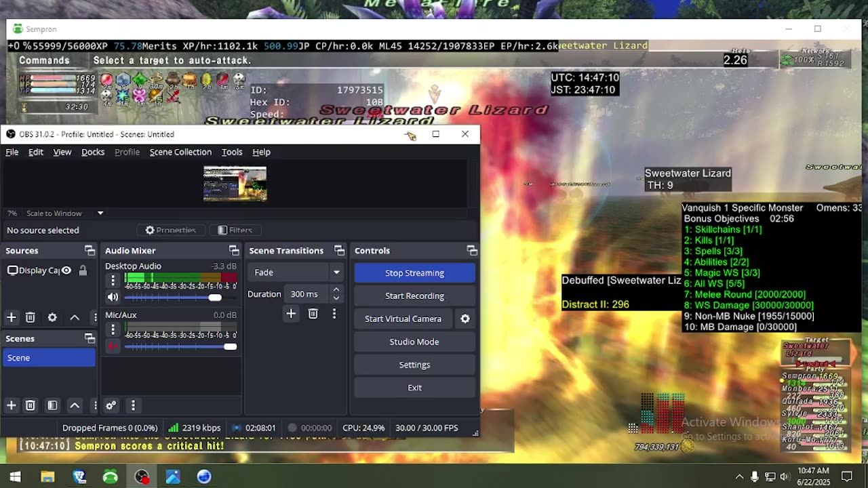The height and width of the screenshot is (488, 868).
Task: Click Dropped Frames status text
Action: point(110,428)
